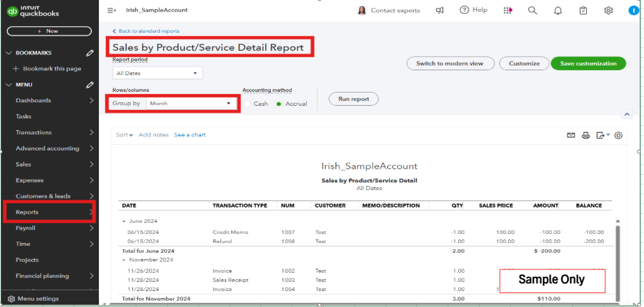Screen dimensions: 644x307
Task: Open Menu settings
Action: [33, 299]
